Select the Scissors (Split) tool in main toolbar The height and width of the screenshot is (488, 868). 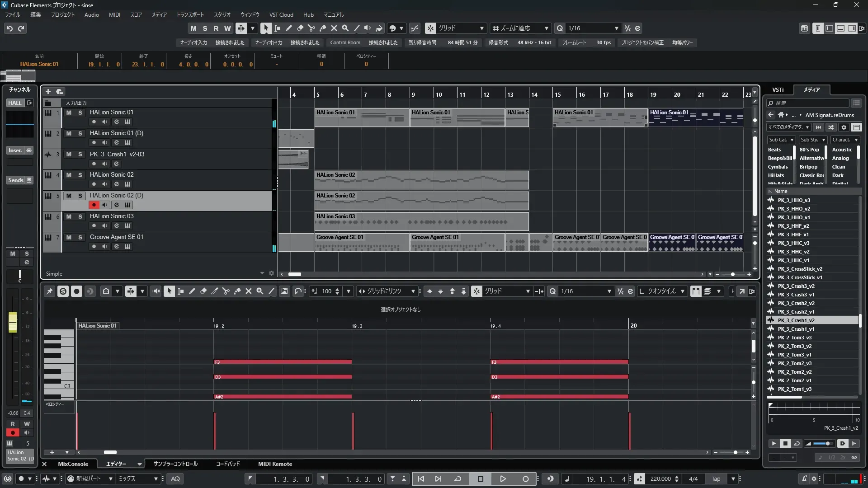[311, 28]
